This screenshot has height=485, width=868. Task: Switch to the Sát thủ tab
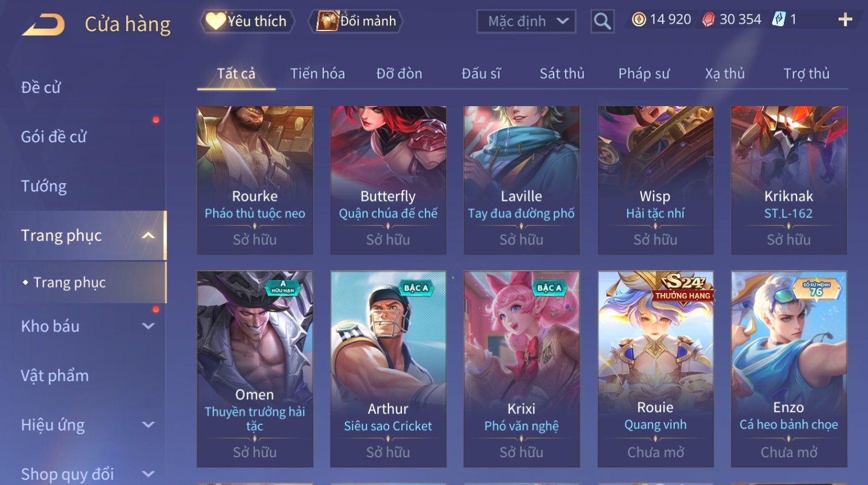[x=562, y=74]
